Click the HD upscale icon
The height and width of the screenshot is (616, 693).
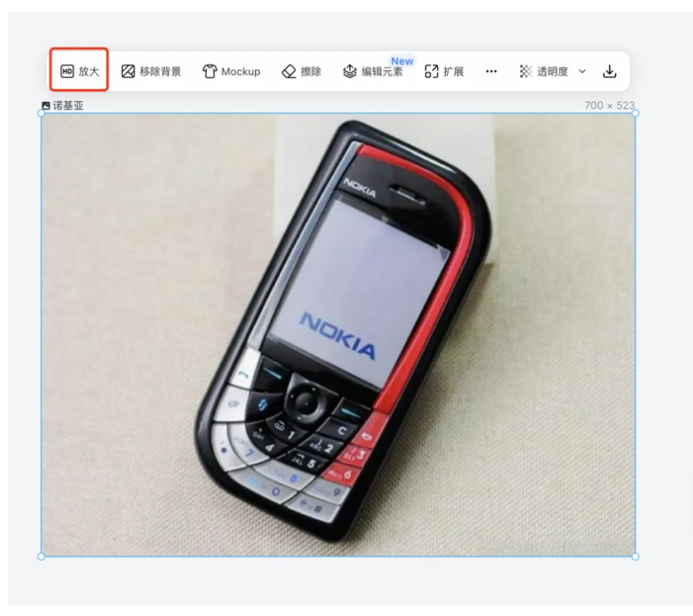click(66, 72)
